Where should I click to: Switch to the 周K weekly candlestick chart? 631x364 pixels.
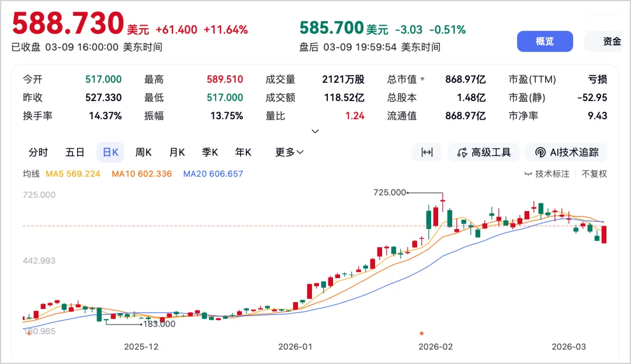(x=143, y=152)
